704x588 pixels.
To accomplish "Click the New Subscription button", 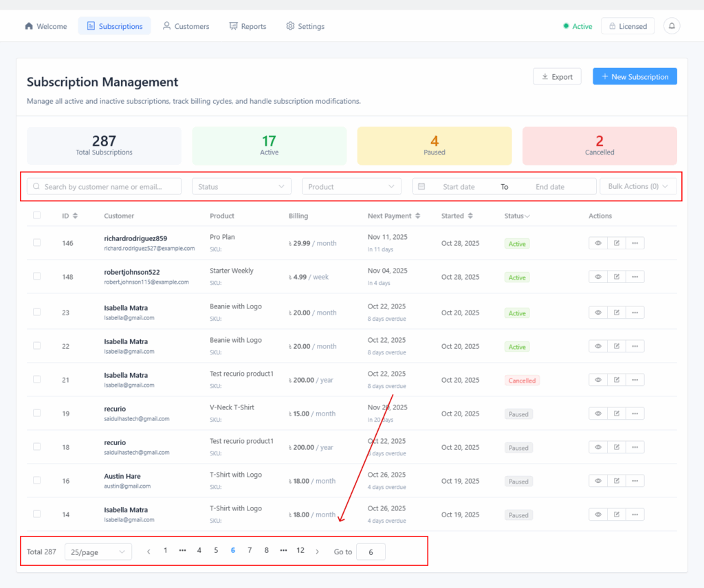I will pos(635,76).
